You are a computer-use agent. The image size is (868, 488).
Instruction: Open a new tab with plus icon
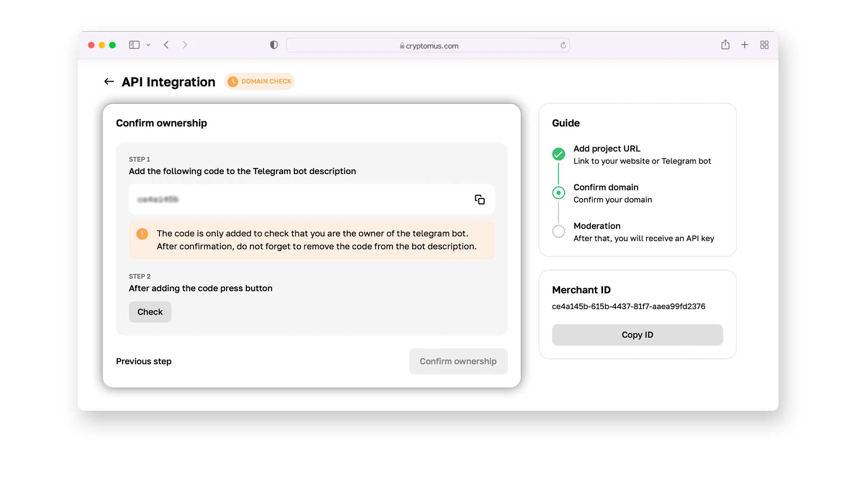click(x=745, y=45)
